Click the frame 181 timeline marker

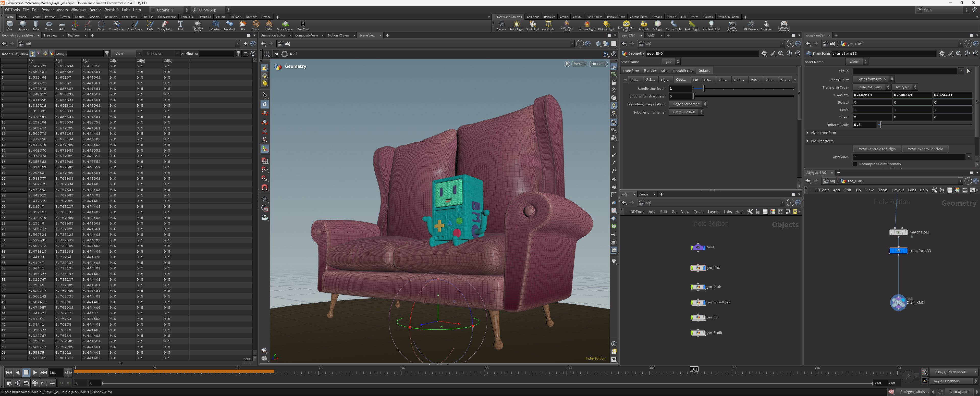[694, 369]
